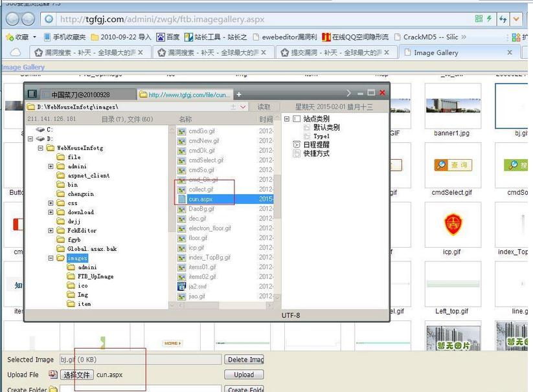Viewport: 533px width, 392px height.
Task: Sort files by the 名称 column header
Action: 185,119
